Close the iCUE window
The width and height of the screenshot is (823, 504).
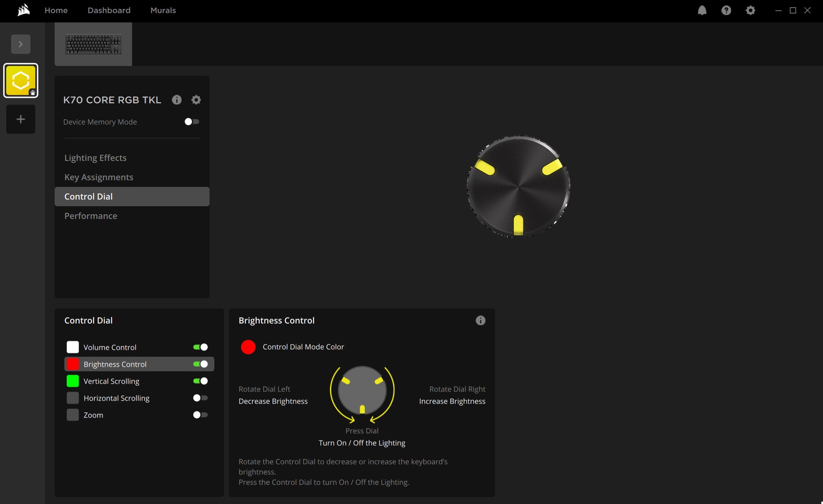click(807, 10)
